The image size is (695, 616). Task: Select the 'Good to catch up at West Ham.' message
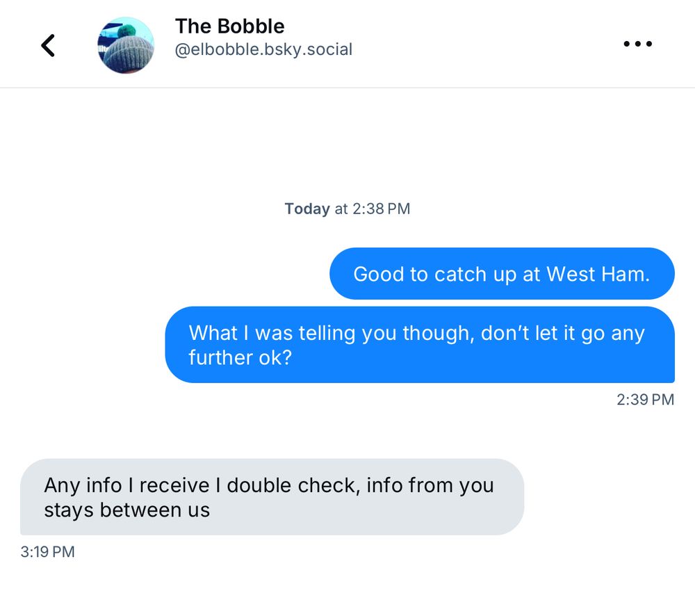[502, 274]
